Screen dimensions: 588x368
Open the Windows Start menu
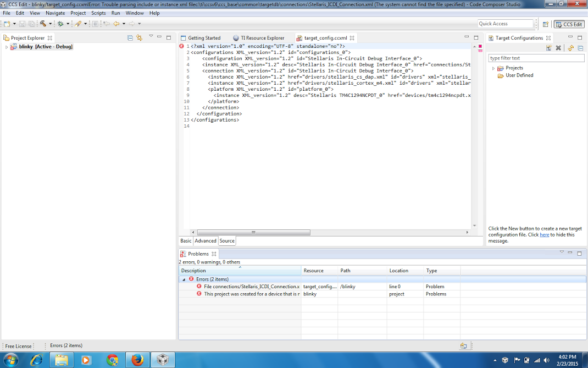click(x=11, y=360)
